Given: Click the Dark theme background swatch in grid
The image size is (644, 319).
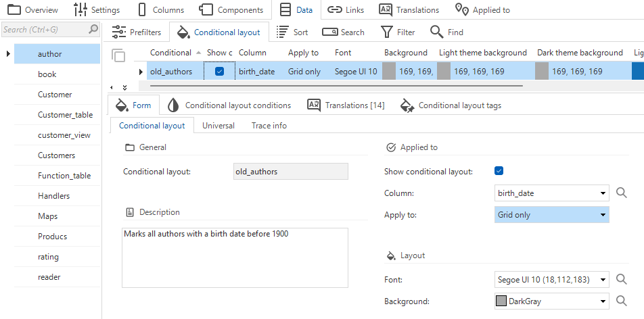Looking at the screenshot, I should pos(542,72).
